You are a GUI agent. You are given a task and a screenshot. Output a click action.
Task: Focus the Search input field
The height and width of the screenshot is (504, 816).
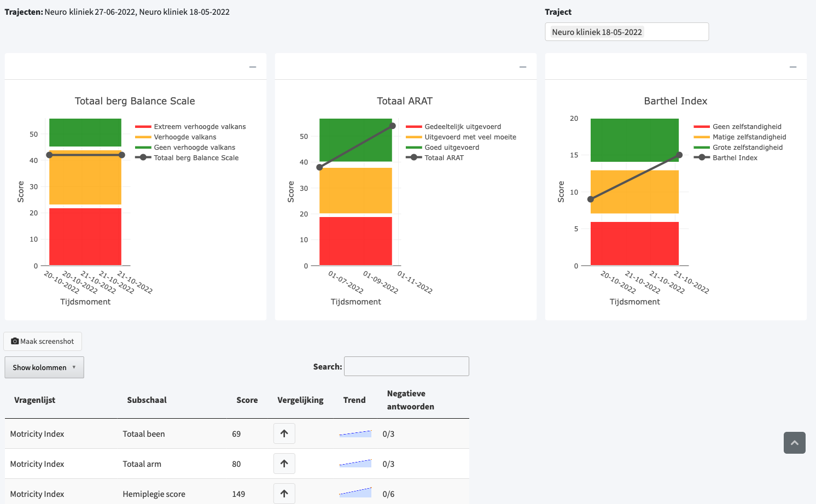(406, 366)
